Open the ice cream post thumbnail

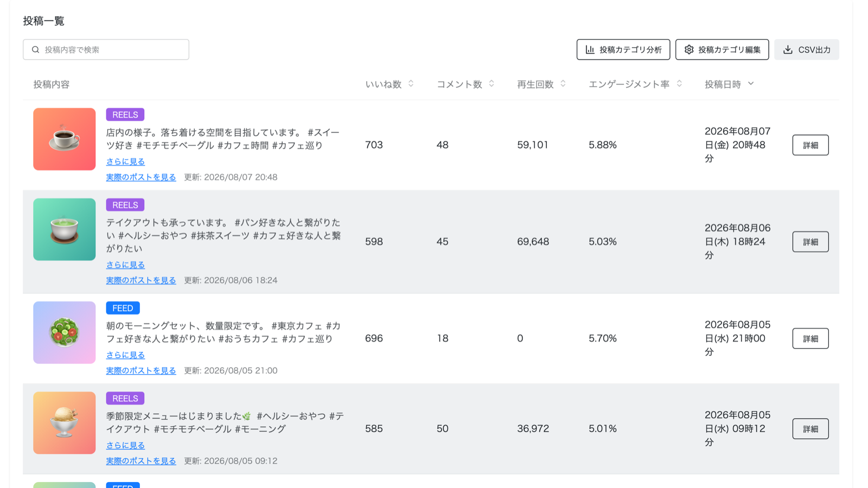tap(64, 423)
